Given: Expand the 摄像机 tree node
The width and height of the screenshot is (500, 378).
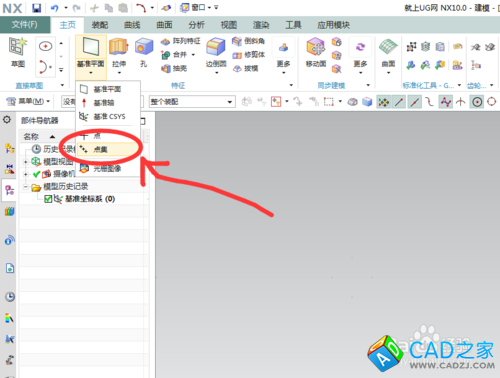Looking at the screenshot, I should click(x=26, y=174).
